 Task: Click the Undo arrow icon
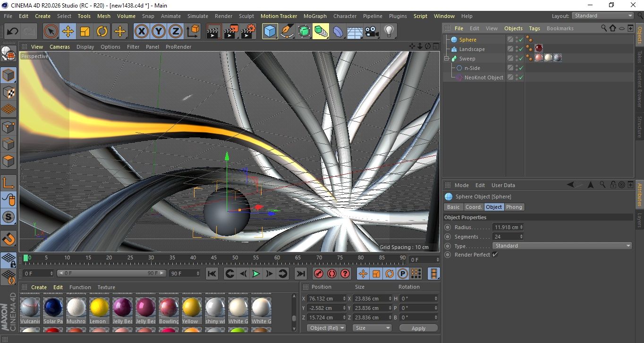(x=13, y=32)
